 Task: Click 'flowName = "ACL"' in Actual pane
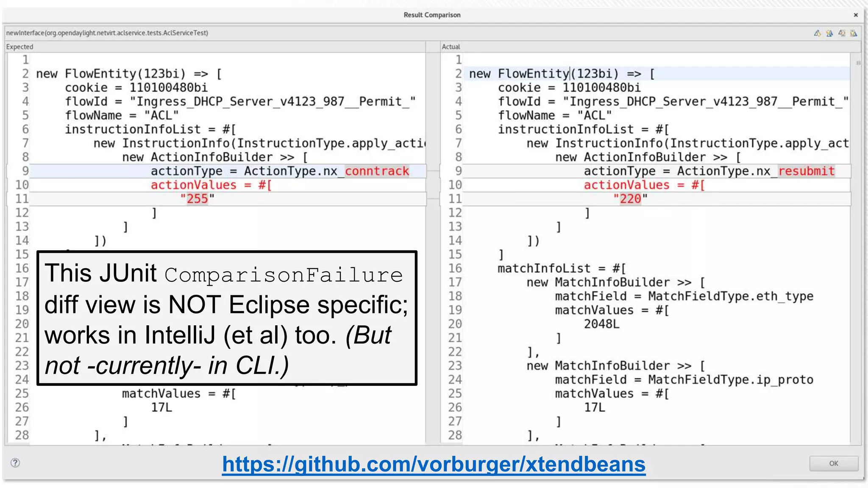click(555, 115)
